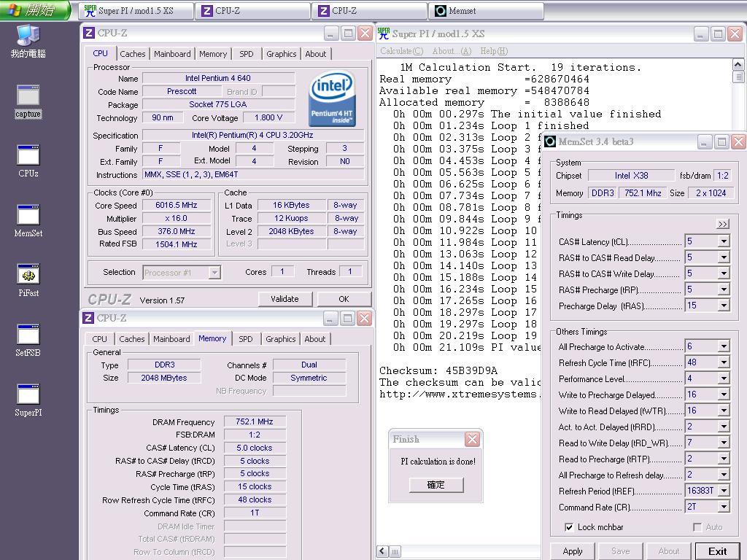Toggle the Lock mchbar checkbox
The height and width of the screenshot is (560, 747).
569,527
